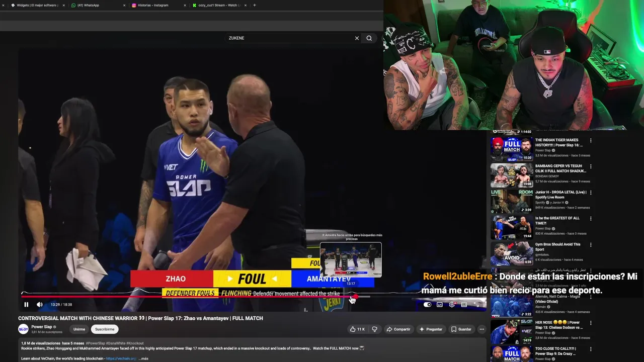Viewport: 644px width, 362px height.
Task: Close the cozy_cuz1 Stream tab
Action: click(245, 5)
